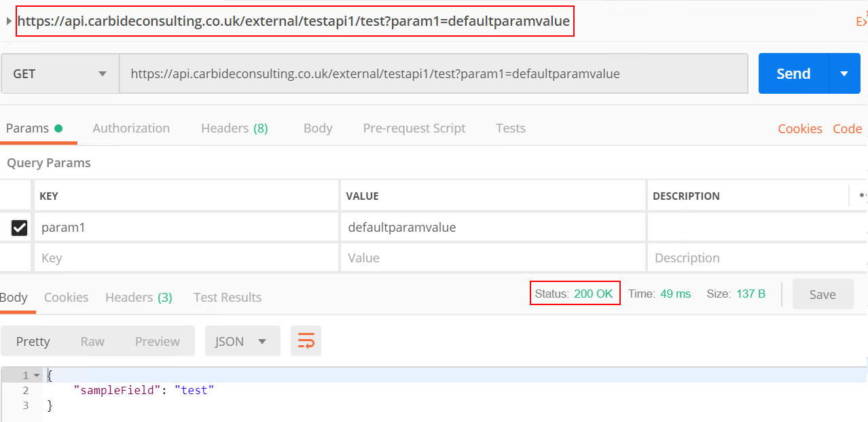868x422 pixels.
Task: Generate code snippet via Code link
Action: pos(846,128)
